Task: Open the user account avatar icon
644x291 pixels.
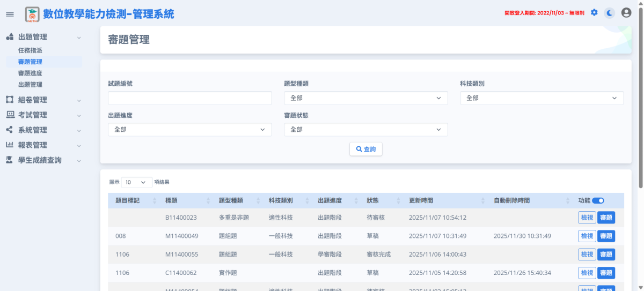Action: pos(626,13)
